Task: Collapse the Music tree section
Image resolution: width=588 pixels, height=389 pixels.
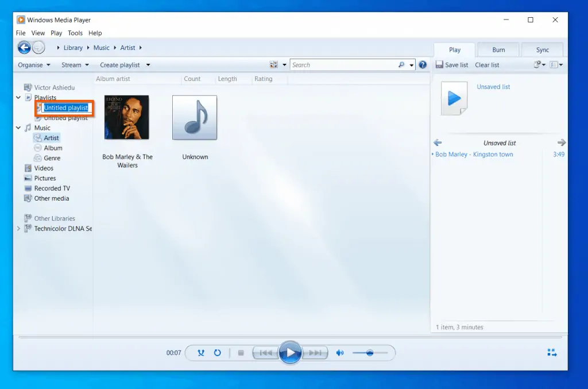Action: point(18,127)
